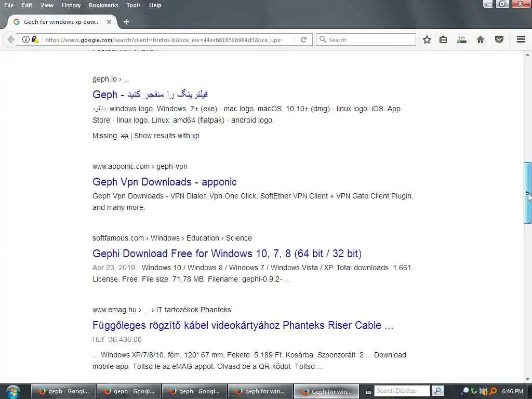The height and width of the screenshot is (399, 532).
Task: Open the History menu
Action: [x=71, y=5]
